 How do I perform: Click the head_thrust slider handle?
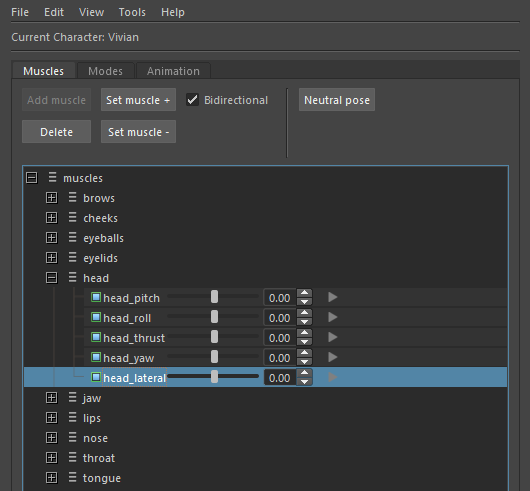tap(214, 337)
